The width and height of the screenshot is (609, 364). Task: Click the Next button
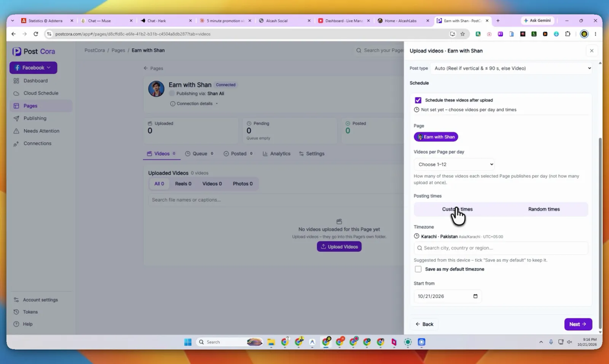point(578,324)
